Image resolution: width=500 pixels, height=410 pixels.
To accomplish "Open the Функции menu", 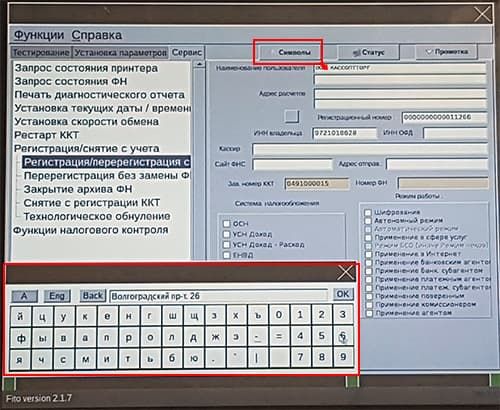I will pyautogui.click(x=39, y=35).
